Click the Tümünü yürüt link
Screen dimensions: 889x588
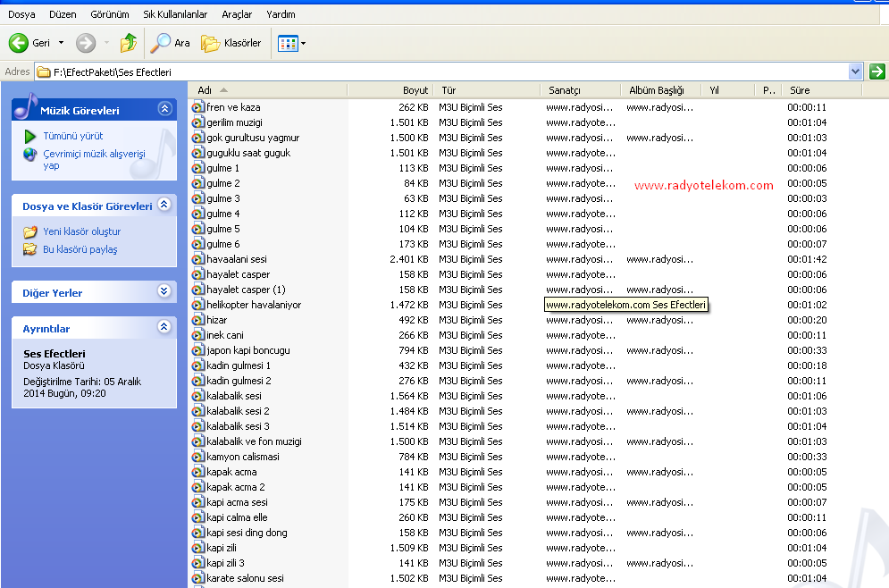73,136
